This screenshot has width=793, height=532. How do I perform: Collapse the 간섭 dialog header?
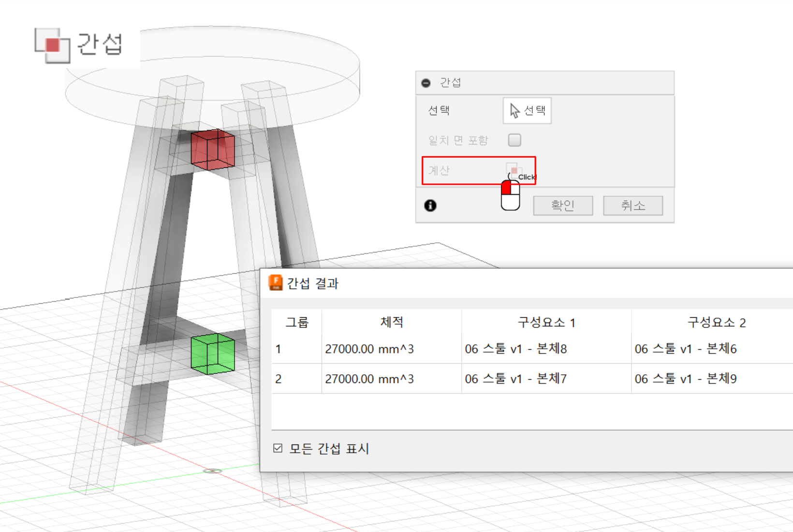[x=426, y=83]
